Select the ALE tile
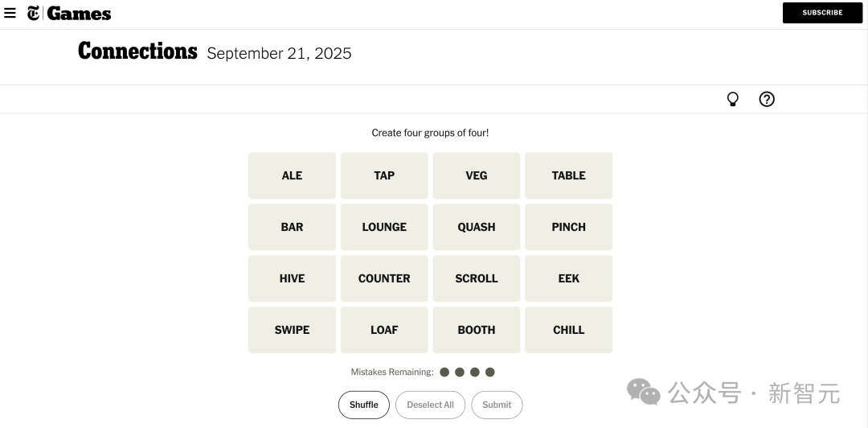Screen dimensions: 868x428 [x=293, y=175]
